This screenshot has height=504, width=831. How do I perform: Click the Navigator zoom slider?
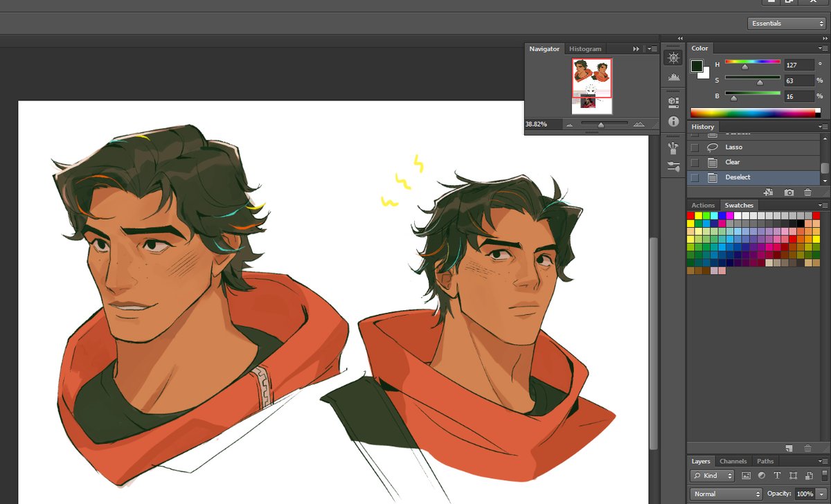click(603, 125)
